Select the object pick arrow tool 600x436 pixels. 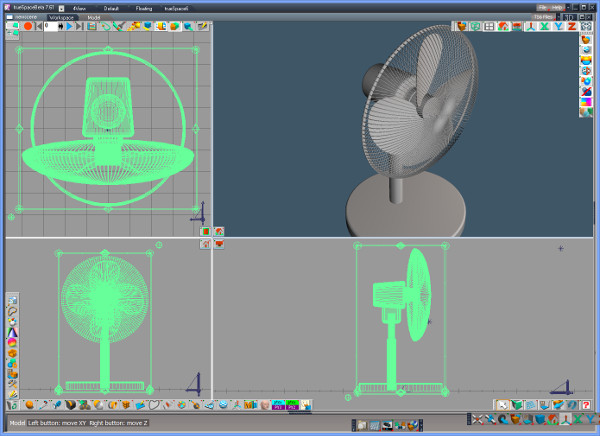coord(503,405)
